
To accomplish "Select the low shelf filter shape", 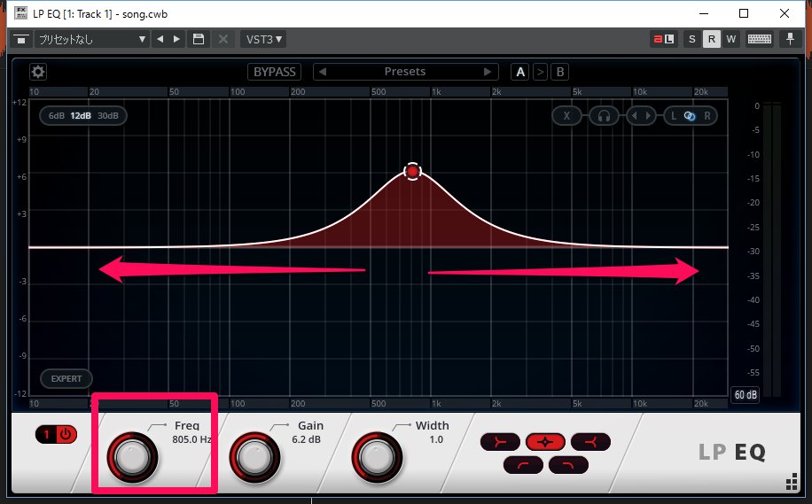I will click(x=501, y=440).
